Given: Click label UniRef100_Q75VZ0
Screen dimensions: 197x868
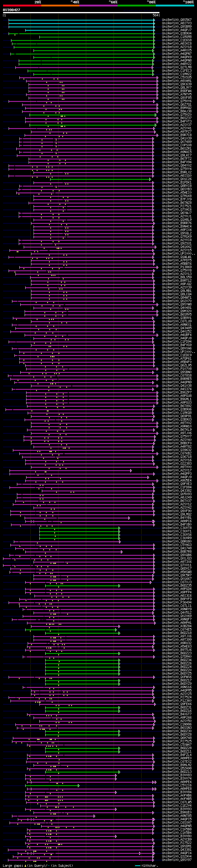Looking at the screenshot, I should click(x=177, y=115).
